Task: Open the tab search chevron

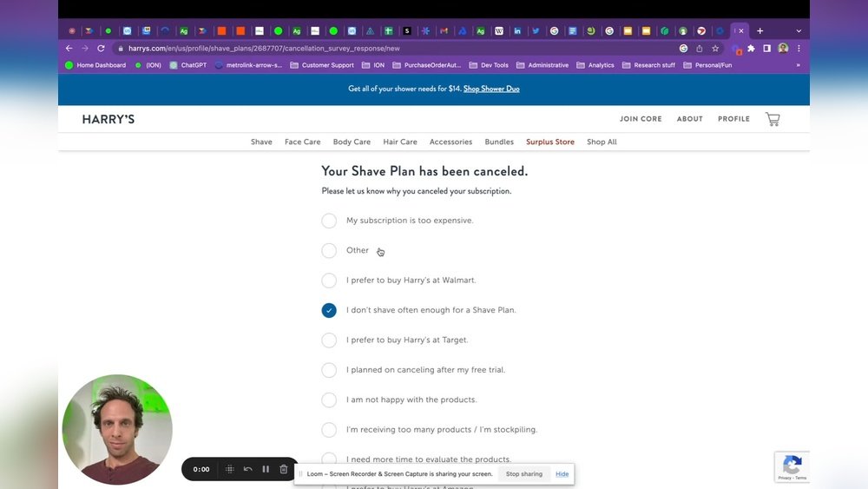Action: pyautogui.click(x=799, y=31)
